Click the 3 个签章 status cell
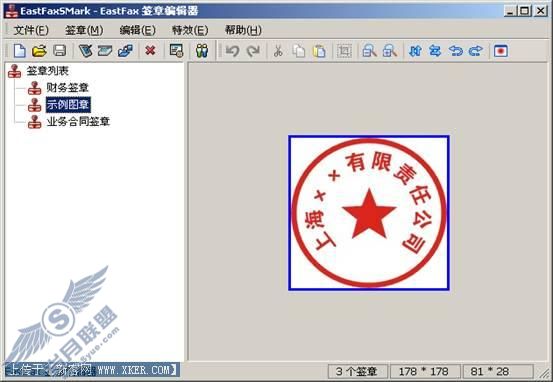This screenshot has width=553, height=382. [x=357, y=371]
